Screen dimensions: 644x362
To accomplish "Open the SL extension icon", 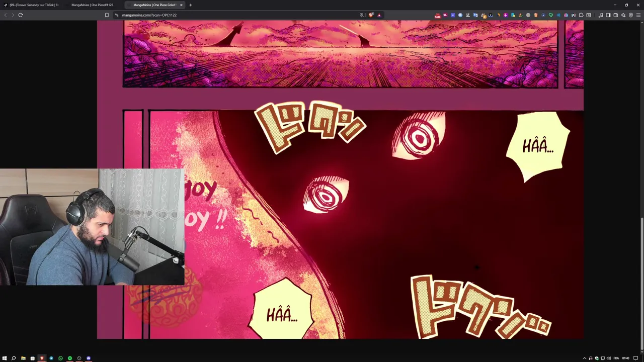I will pos(445,15).
